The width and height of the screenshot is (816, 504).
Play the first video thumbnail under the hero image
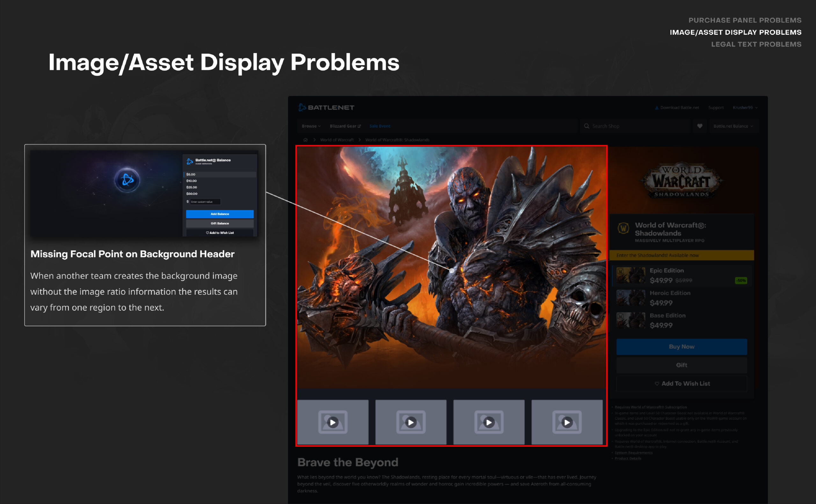pyautogui.click(x=333, y=422)
